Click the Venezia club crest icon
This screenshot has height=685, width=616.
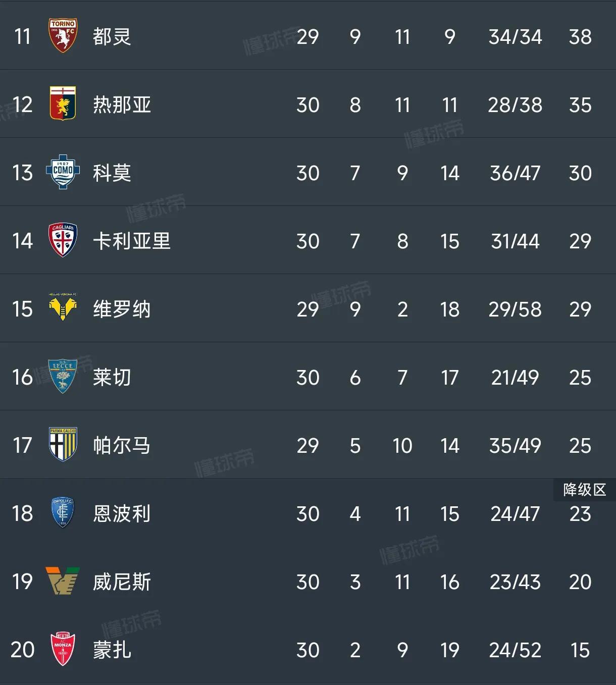(63, 582)
